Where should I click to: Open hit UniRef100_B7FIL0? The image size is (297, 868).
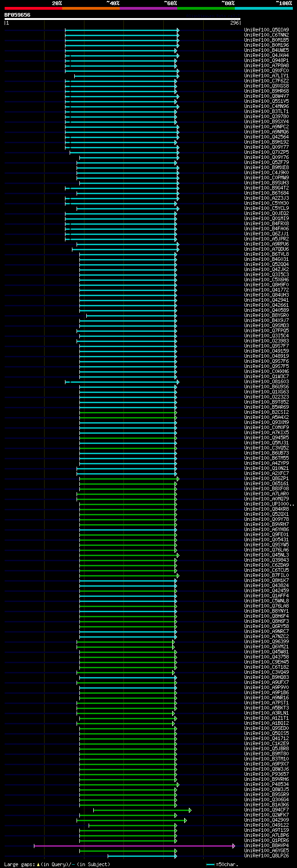[x=266, y=576]
